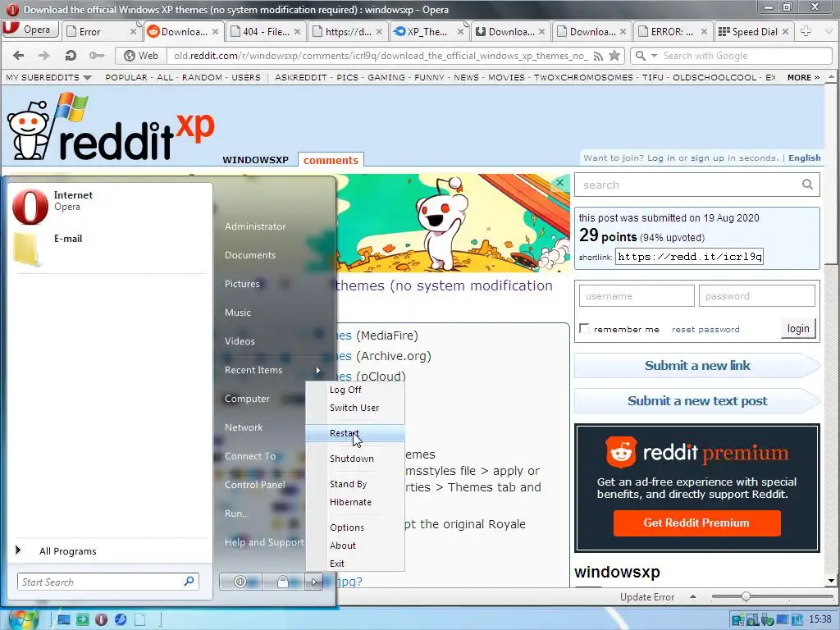This screenshot has height=630, width=840.
Task: Launch Opera from the quick launch bar
Action: pyautogui.click(x=101, y=620)
